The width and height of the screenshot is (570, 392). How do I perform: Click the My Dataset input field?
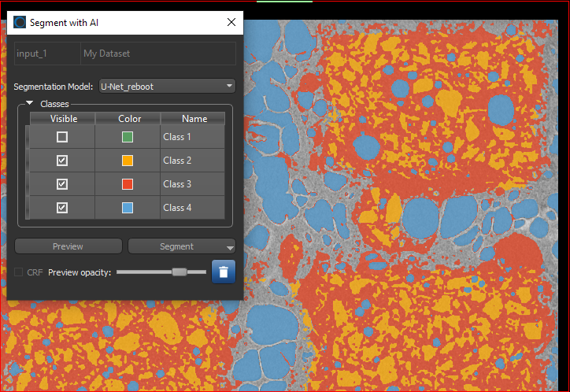click(x=157, y=54)
